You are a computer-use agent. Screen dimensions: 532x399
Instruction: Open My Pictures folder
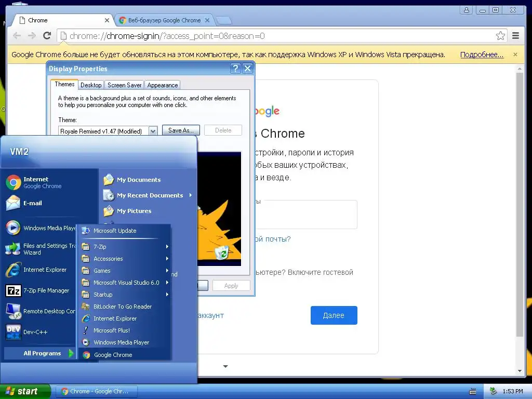[128, 211]
